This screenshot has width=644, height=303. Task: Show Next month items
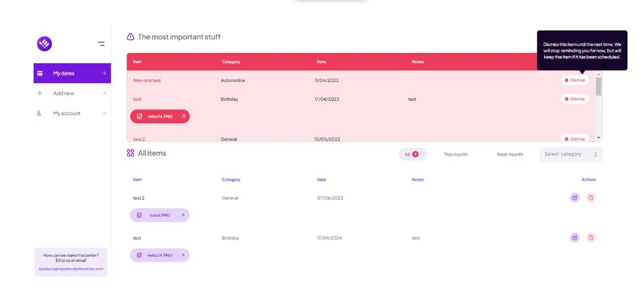(x=510, y=154)
